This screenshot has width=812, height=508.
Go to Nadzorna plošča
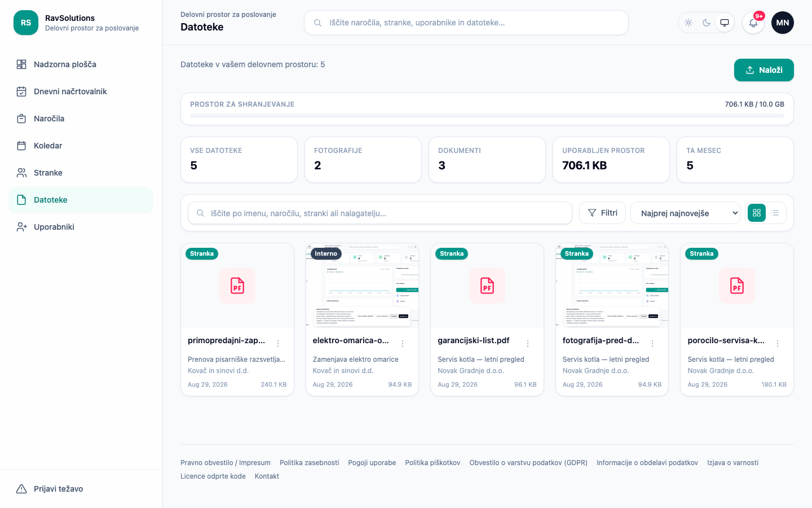pyautogui.click(x=81, y=64)
